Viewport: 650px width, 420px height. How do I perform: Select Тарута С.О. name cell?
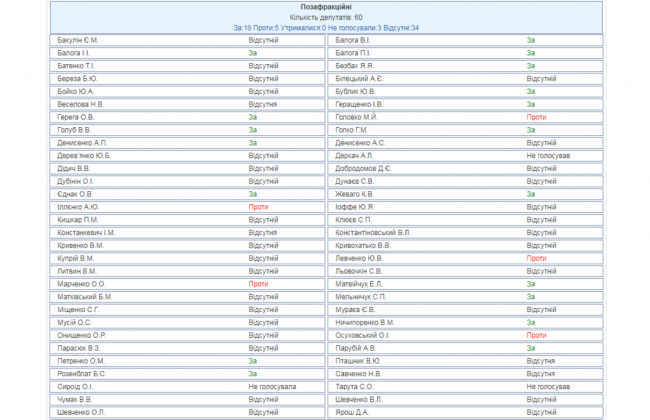click(x=354, y=385)
